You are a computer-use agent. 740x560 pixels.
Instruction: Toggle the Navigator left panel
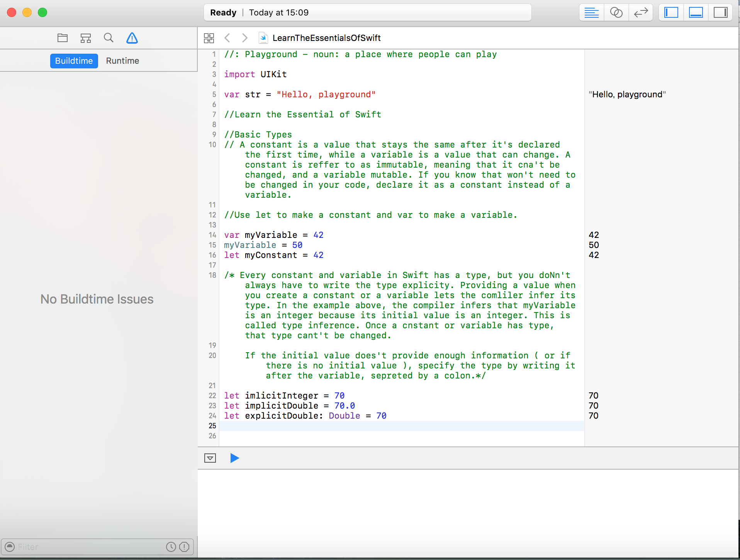[671, 13]
